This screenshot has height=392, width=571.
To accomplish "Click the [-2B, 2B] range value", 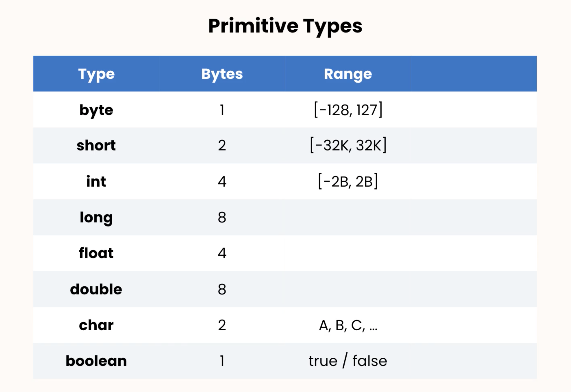I will point(348,181).
